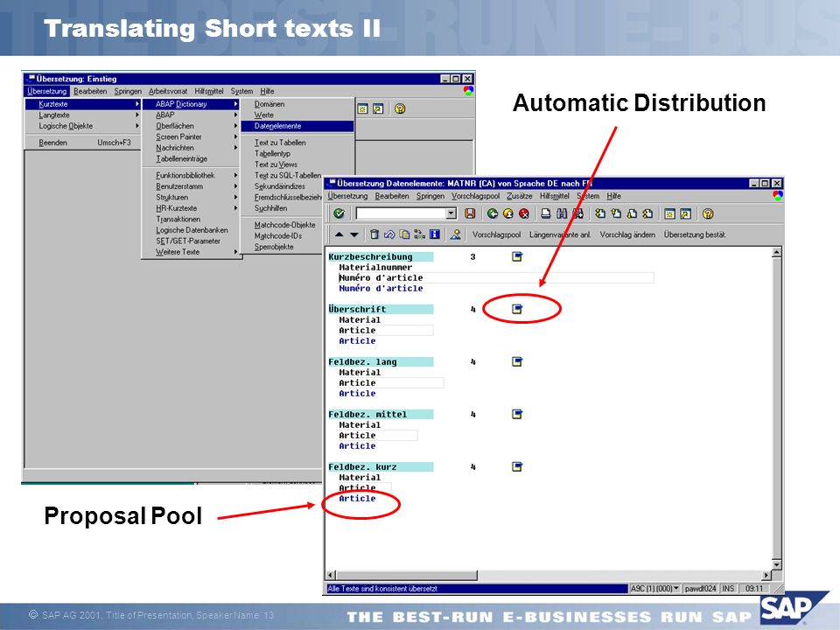840x630 pixels.
Task: Select the Beenden menu entry
Action: tap(83, 143)
